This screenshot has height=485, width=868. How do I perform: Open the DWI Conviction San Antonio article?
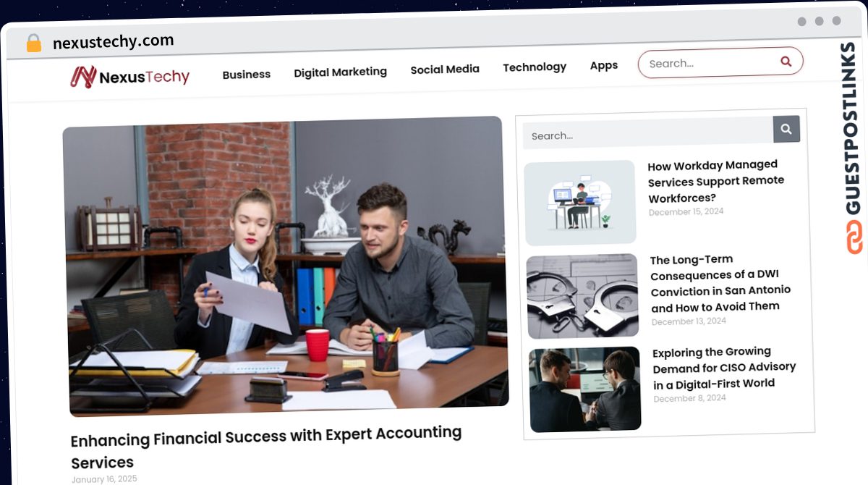[720, 283]
